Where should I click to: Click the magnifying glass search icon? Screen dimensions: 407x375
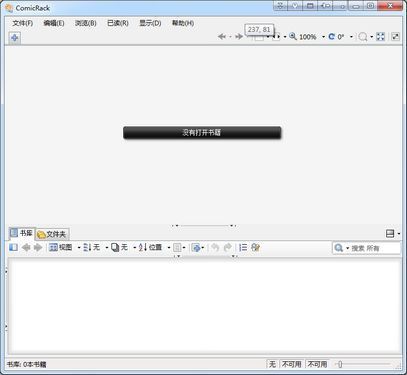[x=339, y=248]
